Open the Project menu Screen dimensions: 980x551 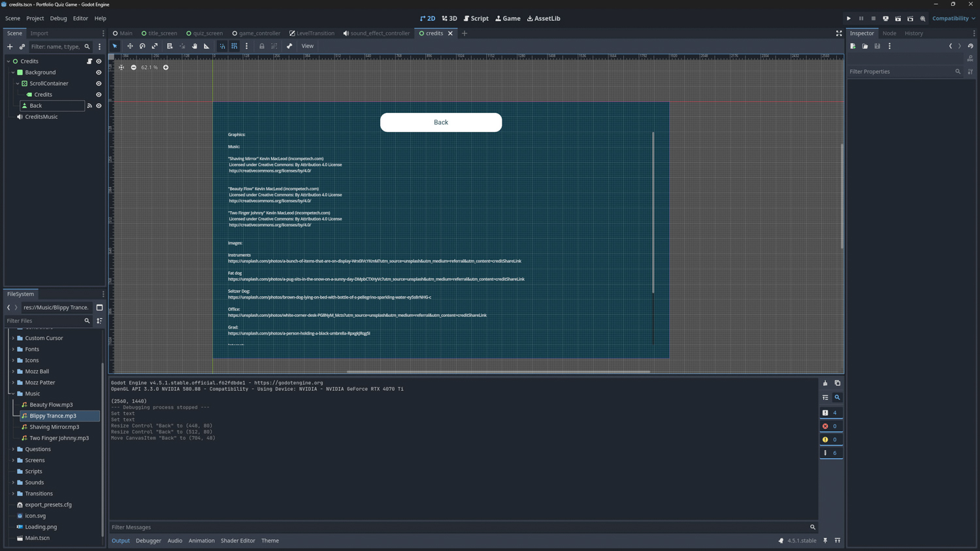point(35,18)
